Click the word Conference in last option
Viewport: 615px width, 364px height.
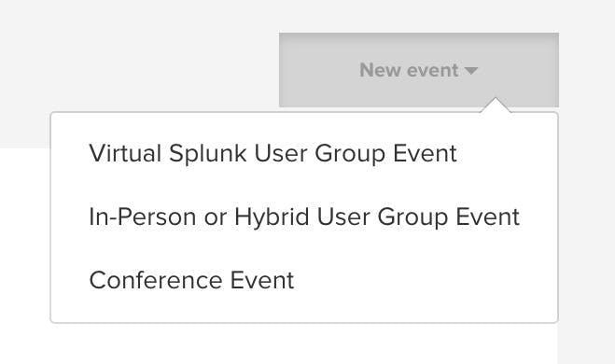pyautogui.click(x=156, y=280)
